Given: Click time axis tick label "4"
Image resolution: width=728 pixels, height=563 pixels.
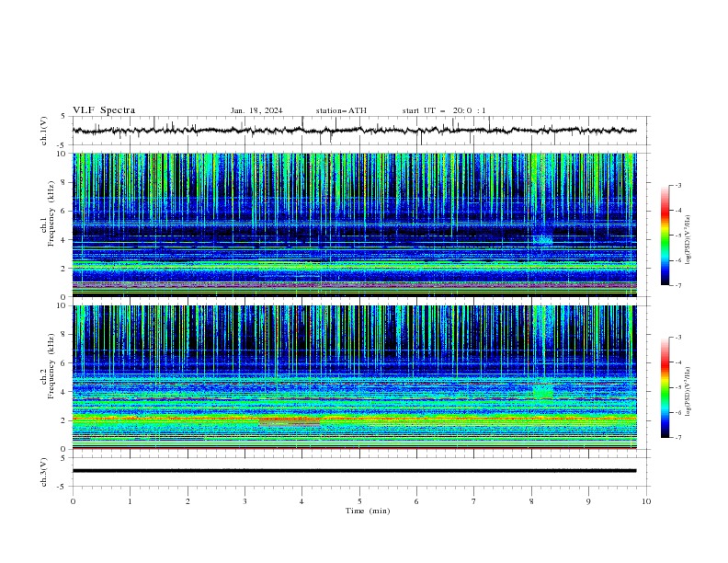Looking at the screenshot, I should coord(301,501).
